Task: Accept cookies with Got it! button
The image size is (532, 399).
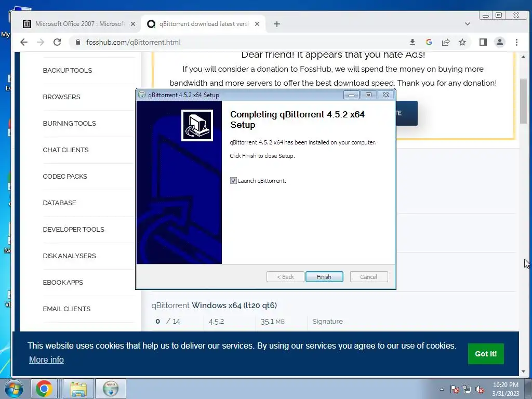Action: tap(486, 354)
